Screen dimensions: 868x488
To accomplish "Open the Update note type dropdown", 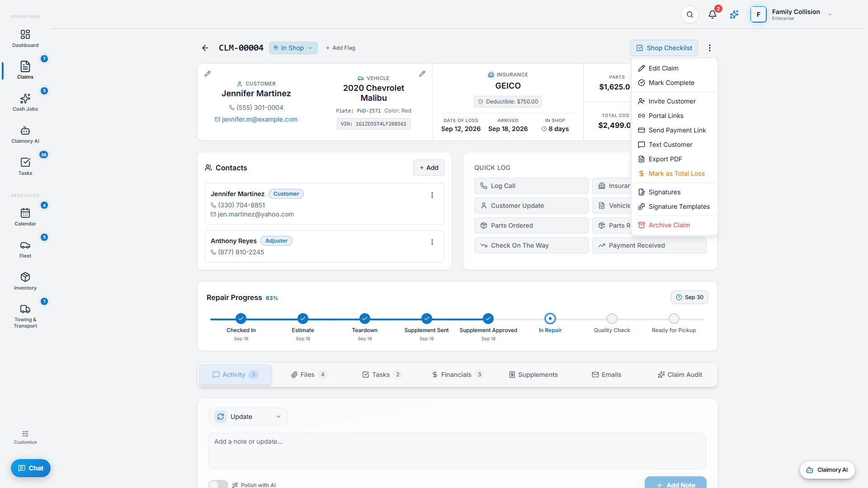I will (x=248, y=417).
